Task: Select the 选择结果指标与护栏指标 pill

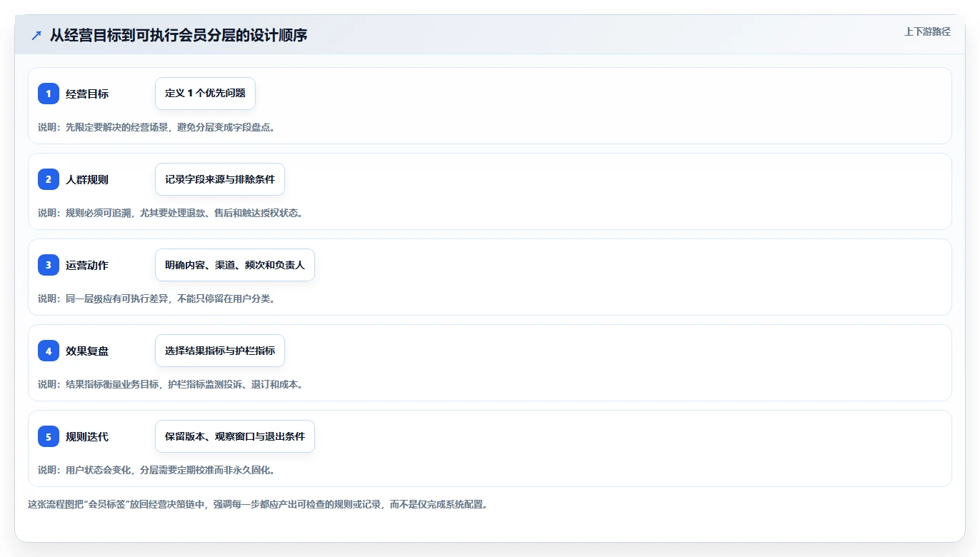Action: [x=220, y=351]
